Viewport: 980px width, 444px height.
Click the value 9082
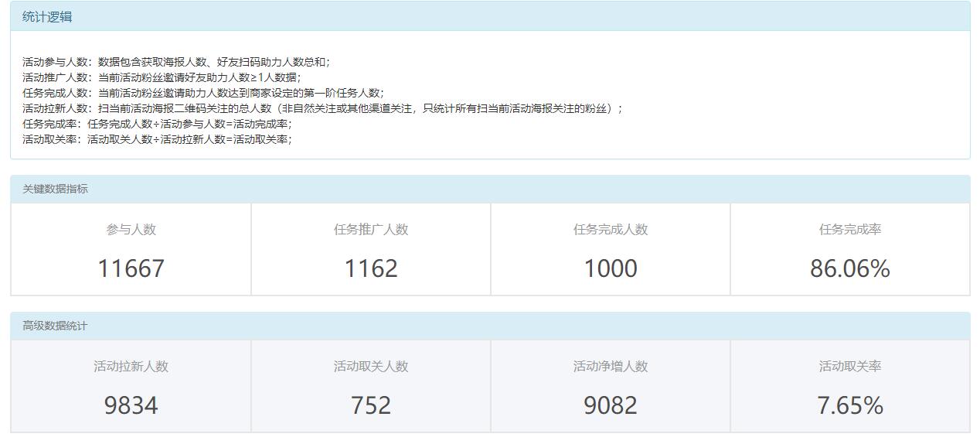tap(611, 405)
